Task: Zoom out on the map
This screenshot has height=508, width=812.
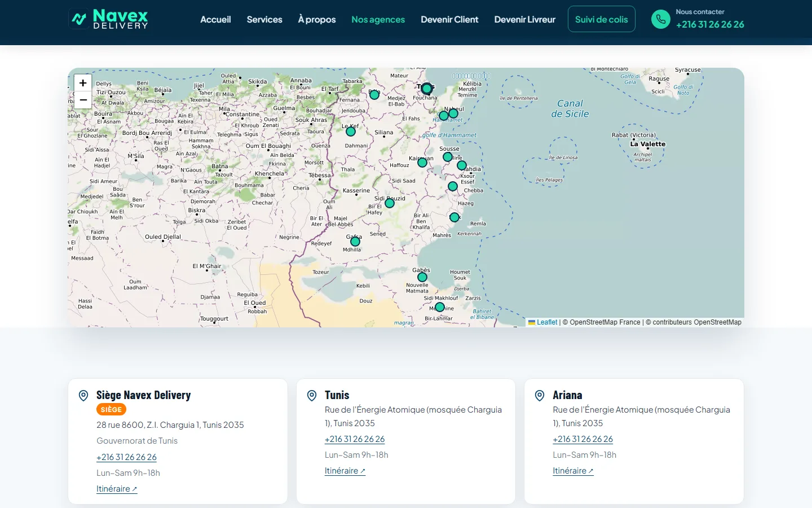Action: (x=83, y=100)
